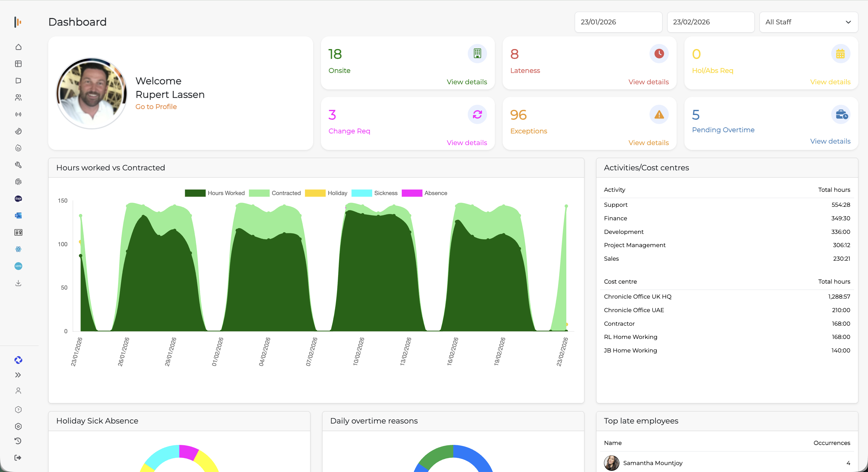Open the help question-mark hexagon icon

(x=18, y=409)
